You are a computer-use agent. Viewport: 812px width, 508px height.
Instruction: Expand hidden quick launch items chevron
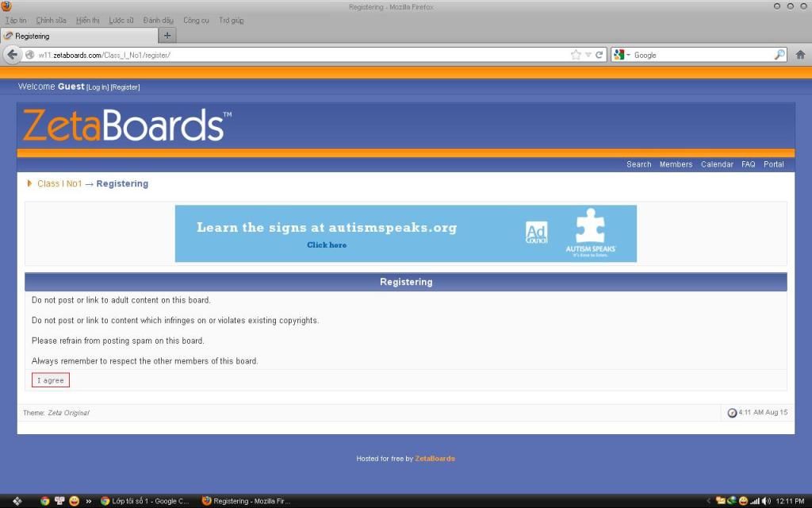[x=88, y=501]
